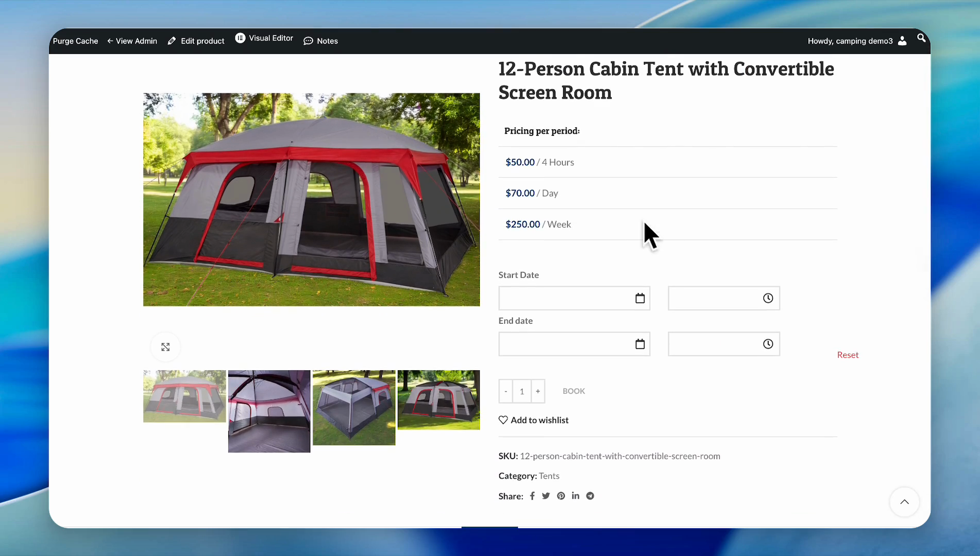Open the End date time clock icon
This screenshot has width=980, height=556.
[x=768, y=344]
